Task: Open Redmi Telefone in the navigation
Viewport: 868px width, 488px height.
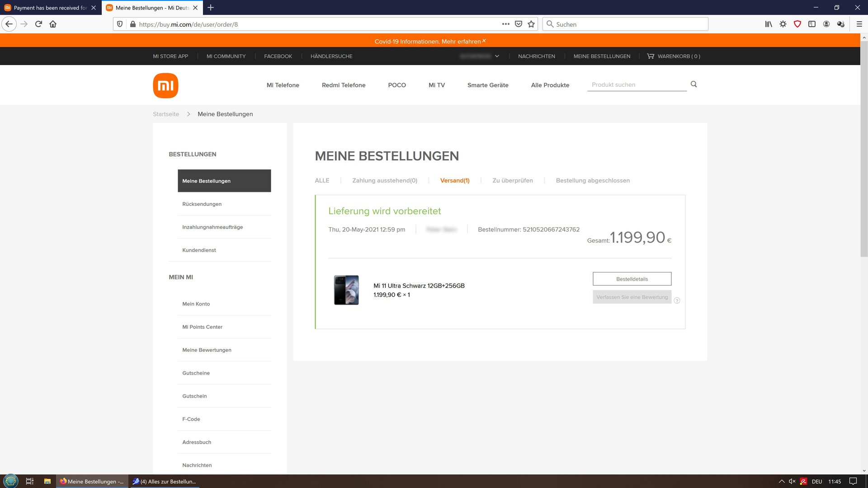Action: pos(344,85)
